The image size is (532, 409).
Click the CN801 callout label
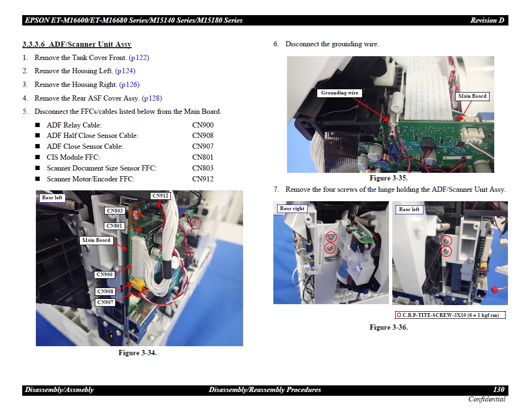(x=114, y=226)
